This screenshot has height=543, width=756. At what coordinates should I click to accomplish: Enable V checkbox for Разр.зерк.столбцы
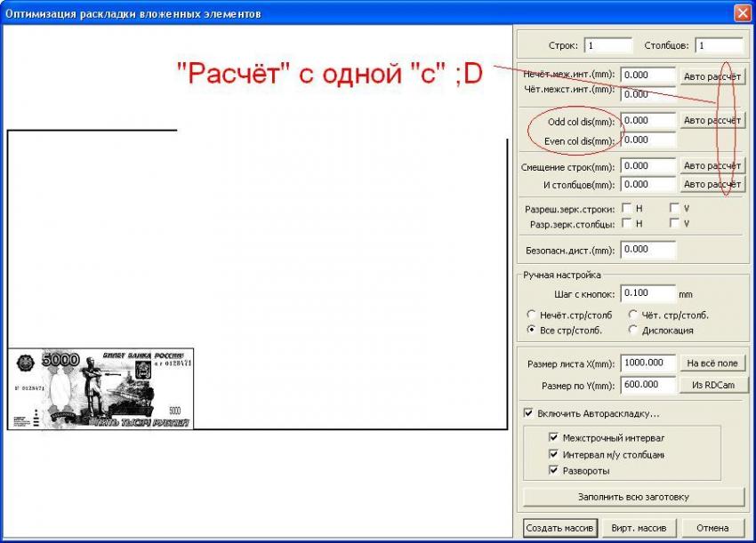tap(675, 224)
